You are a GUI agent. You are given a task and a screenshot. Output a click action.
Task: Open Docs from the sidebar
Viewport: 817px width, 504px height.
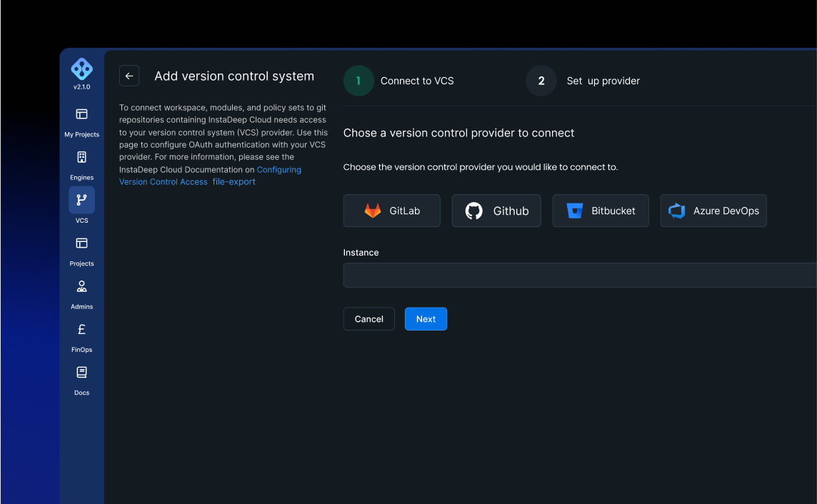pyautogui.click(x=82, y=381)
